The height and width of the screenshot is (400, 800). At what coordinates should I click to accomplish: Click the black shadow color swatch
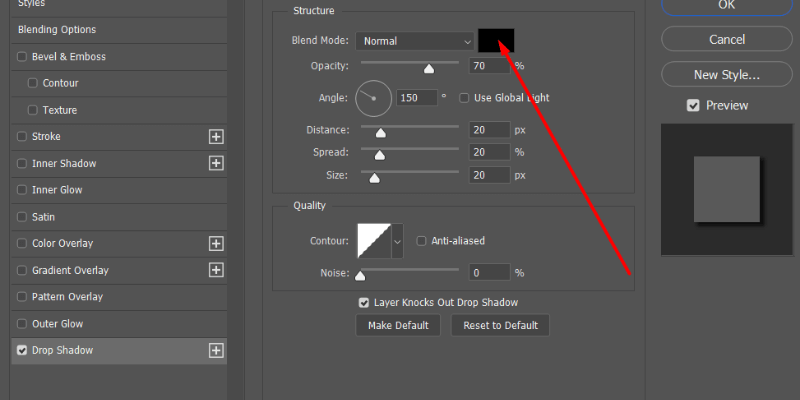pyautogui.click(x=496, y=40)
